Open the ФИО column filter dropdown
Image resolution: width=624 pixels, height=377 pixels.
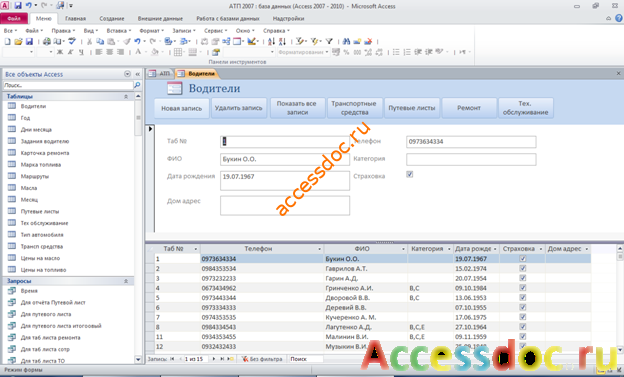[x=403, y=249]
